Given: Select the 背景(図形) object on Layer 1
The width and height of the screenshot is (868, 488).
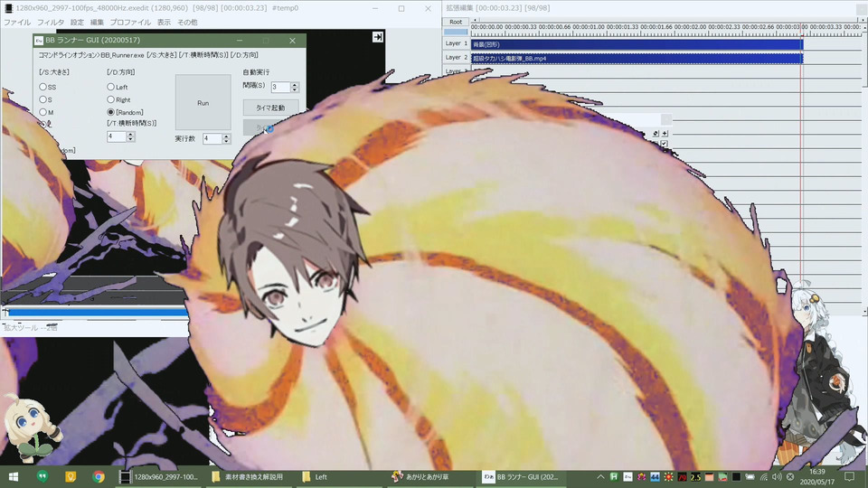Looking at the screenshot, I should pos(637,43).
